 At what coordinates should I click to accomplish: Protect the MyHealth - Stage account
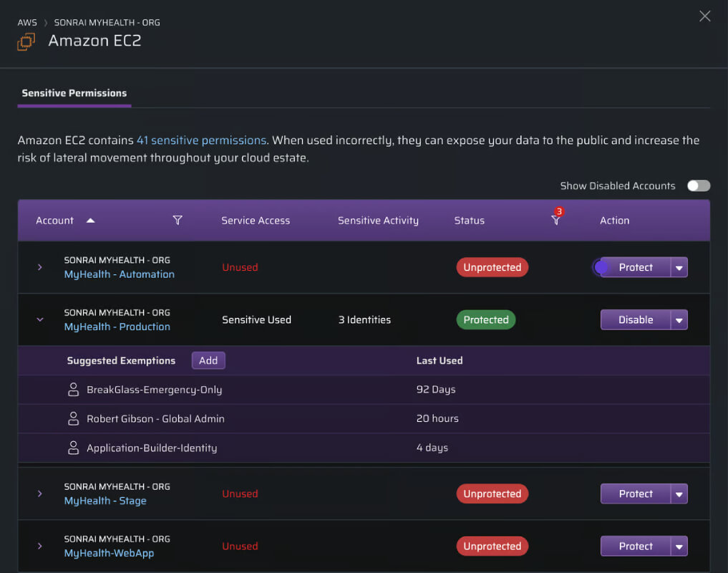coord(635,494)
